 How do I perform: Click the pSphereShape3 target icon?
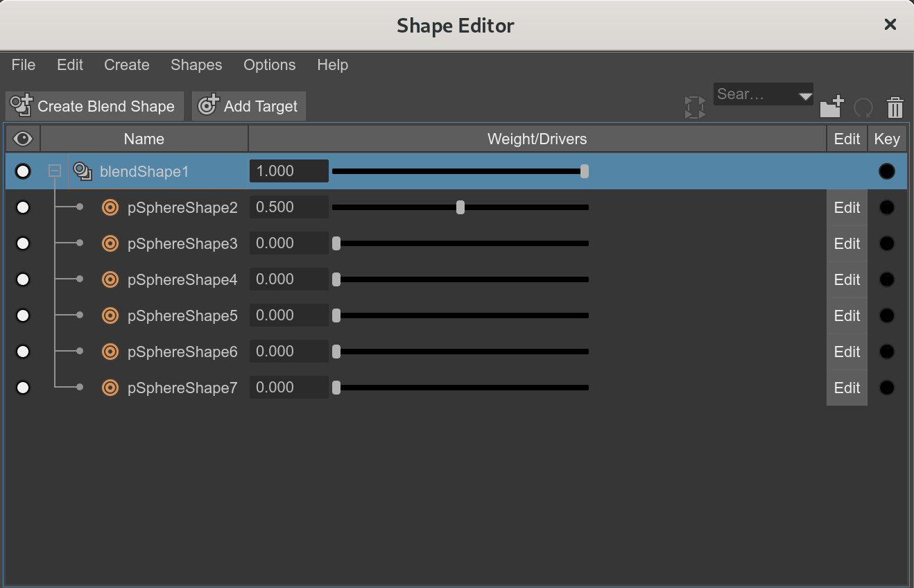click(x=110, y=243)
